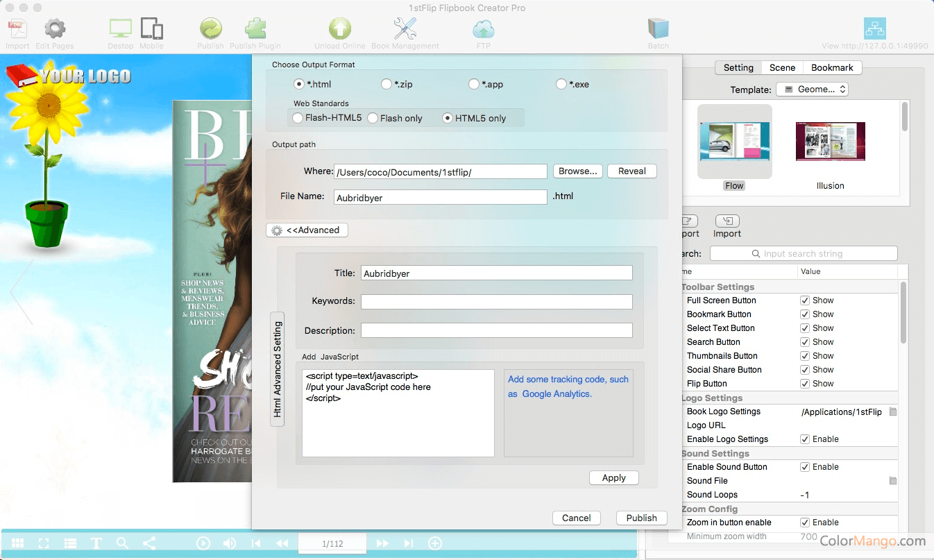Select the *.html output format
This screenshot has width=934, height=560.
click(x=299, y=84)
